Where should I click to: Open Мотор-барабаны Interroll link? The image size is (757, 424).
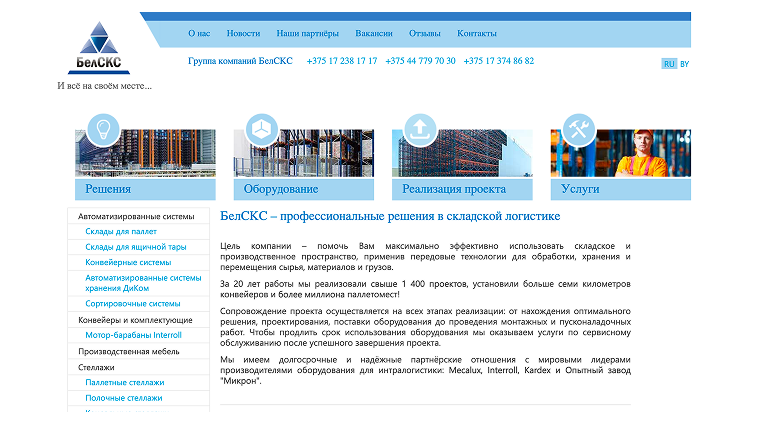[x=133, y=335]
